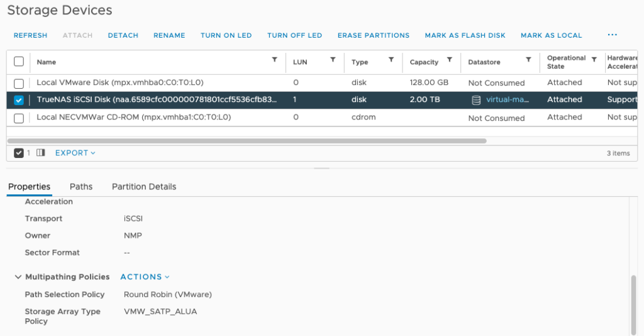Open the LUN column filter icon
644x336 pixels.
tap(333, 60)
